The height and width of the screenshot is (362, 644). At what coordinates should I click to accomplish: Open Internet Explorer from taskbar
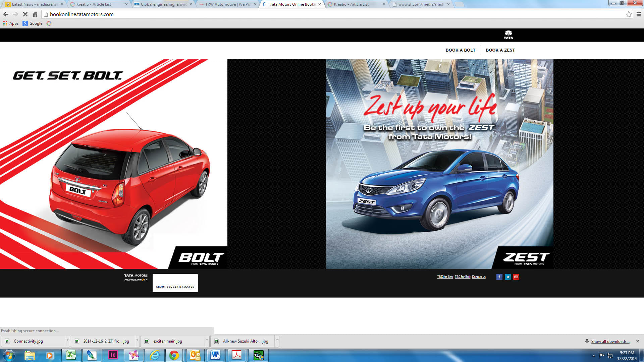coord(155,355)
